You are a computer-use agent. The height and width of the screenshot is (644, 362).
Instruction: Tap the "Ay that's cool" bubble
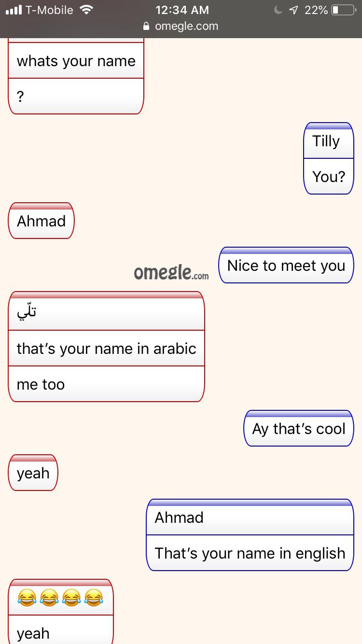tap(298, 429)
